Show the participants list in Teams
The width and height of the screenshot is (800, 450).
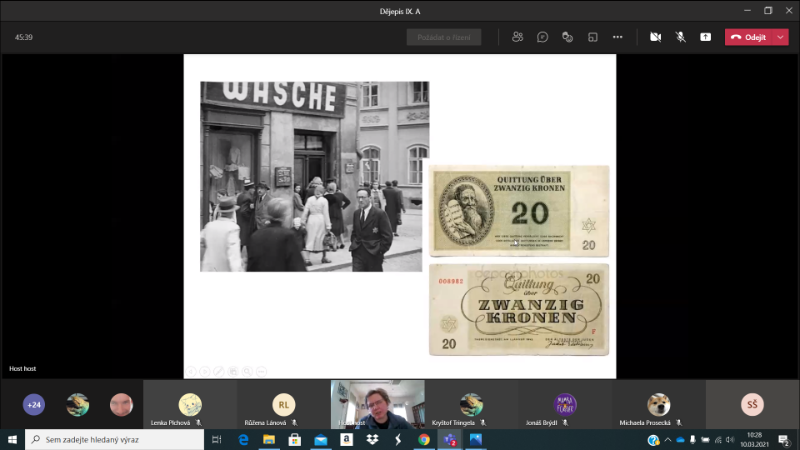pos(517,37)
